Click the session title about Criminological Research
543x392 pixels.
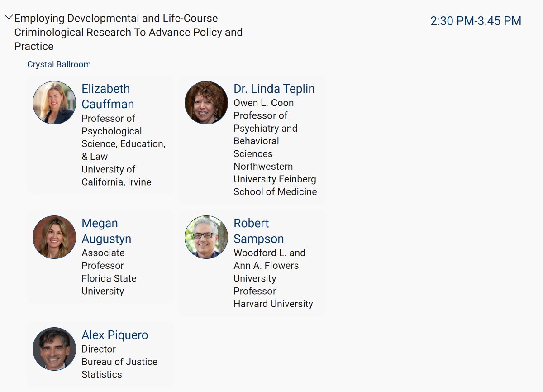pos(129,32)
